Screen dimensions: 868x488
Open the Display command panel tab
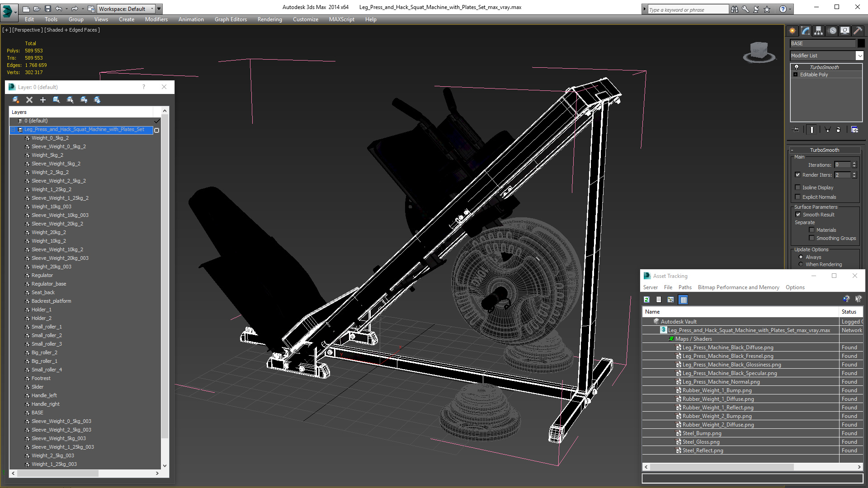tap(845, 31)
